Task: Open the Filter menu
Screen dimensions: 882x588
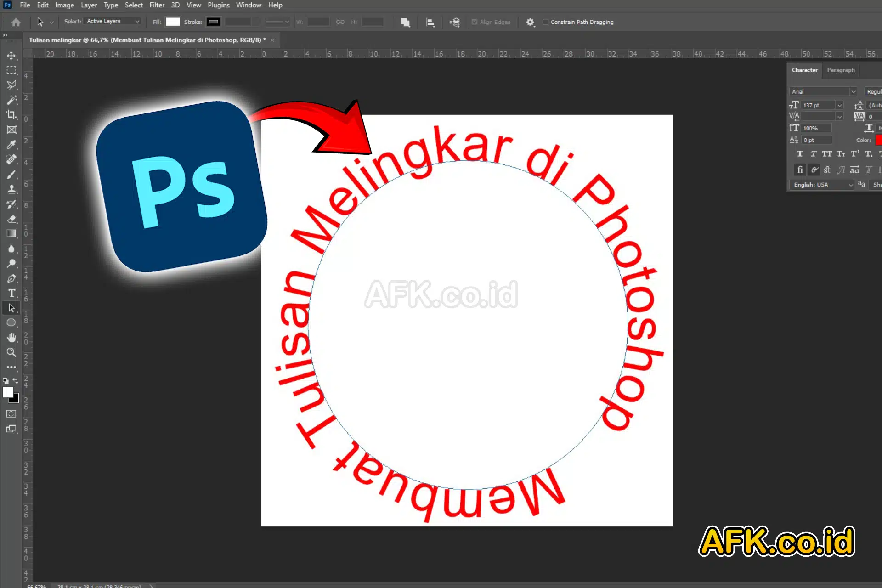Action: [x=157, y=5]
